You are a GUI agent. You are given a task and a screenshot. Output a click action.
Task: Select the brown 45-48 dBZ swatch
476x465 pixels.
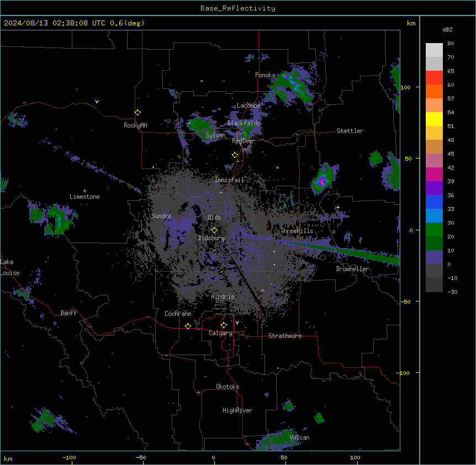[434, 146]
